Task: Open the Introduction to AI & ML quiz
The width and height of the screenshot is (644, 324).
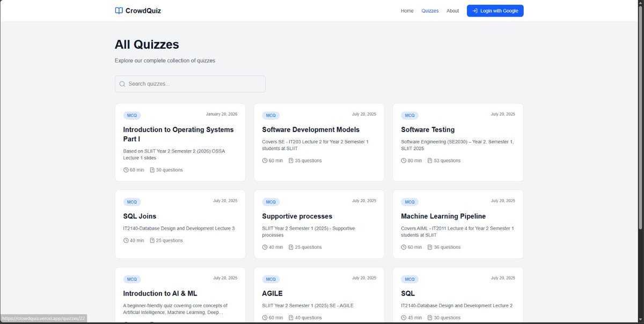Action: pyautogui.click(x=160, y=293)
